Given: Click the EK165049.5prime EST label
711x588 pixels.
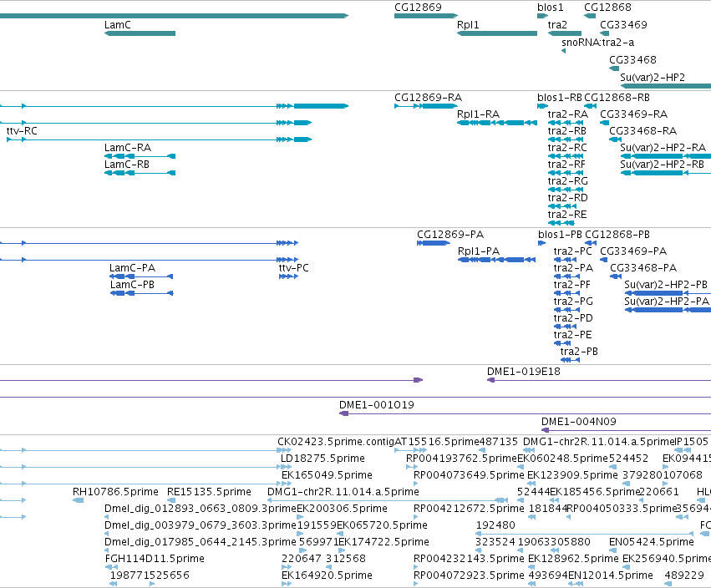Looking at the screenshot, I should click(327, 475).
